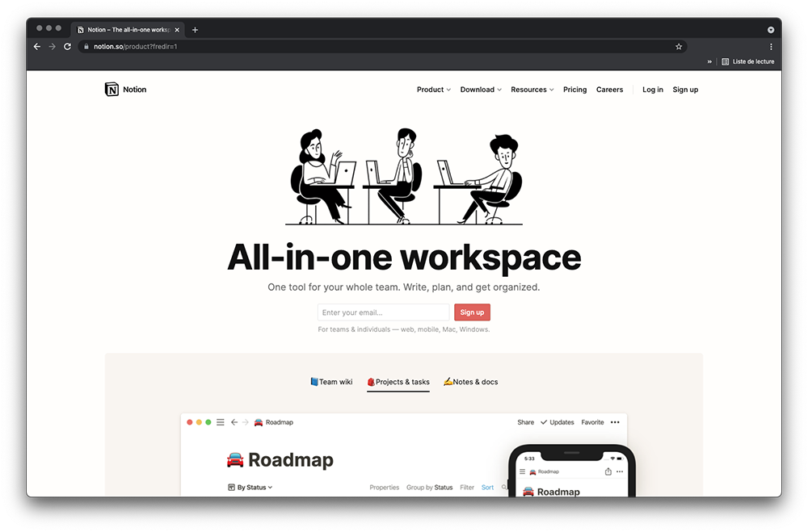The image size is (808, 532).
Task: Expand the Resources dropdown menu
Action: (532, 90)
